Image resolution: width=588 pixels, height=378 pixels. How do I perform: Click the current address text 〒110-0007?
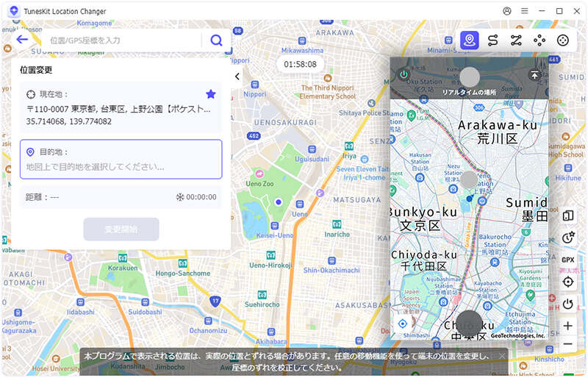[x=118, y=109]
